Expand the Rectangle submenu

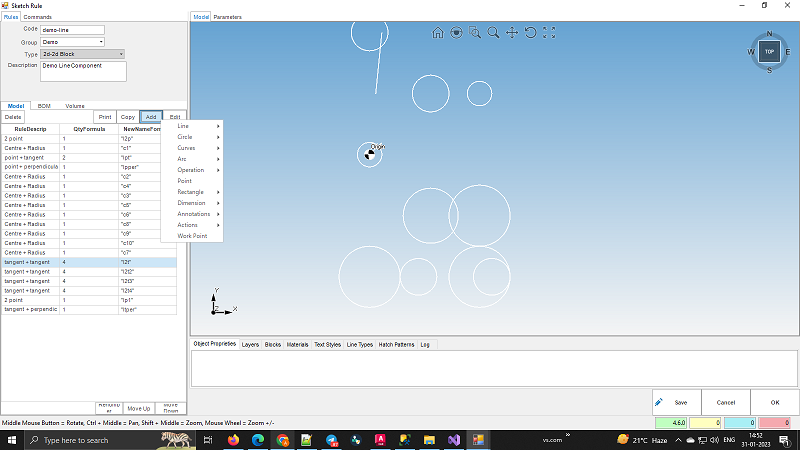click(191, 192)
